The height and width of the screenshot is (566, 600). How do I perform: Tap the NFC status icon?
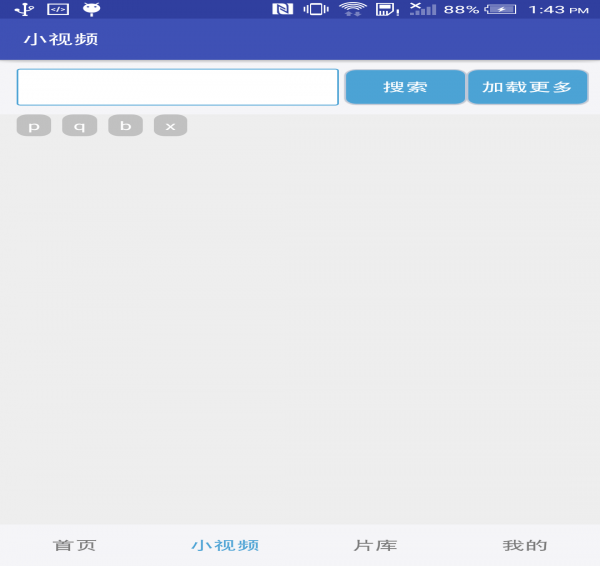tap(283, 9)
